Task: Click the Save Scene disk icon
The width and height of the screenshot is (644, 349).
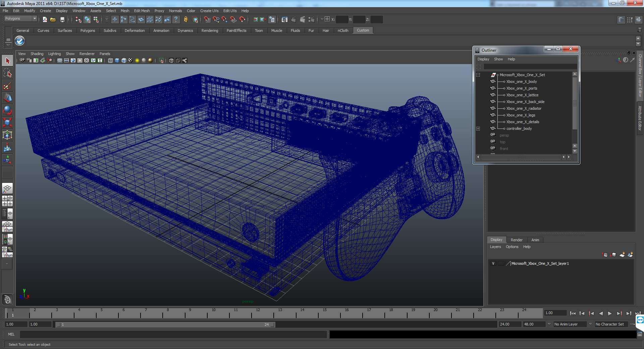Action: click(62, 19)
